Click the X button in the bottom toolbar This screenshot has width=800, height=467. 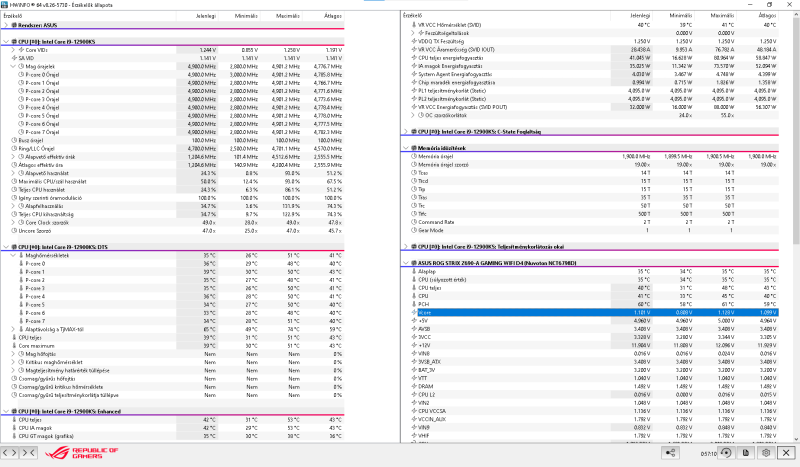[x=786, y=453]
